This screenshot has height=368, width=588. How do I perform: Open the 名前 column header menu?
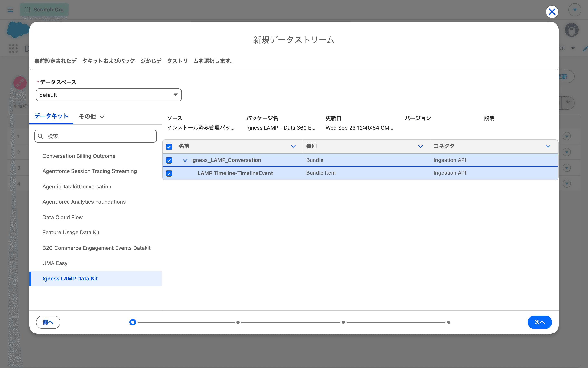pos(293,146)
